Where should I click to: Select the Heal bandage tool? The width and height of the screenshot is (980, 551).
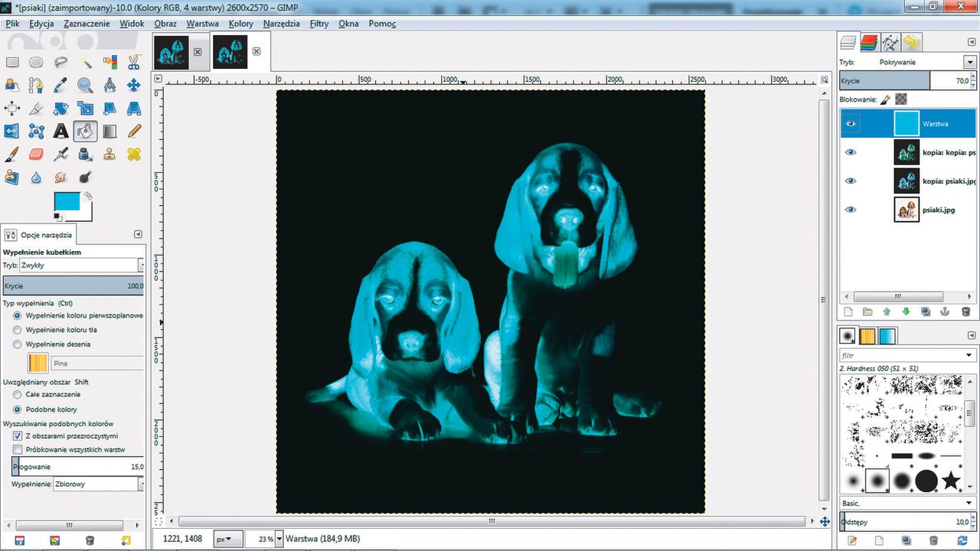pos(134,155)
